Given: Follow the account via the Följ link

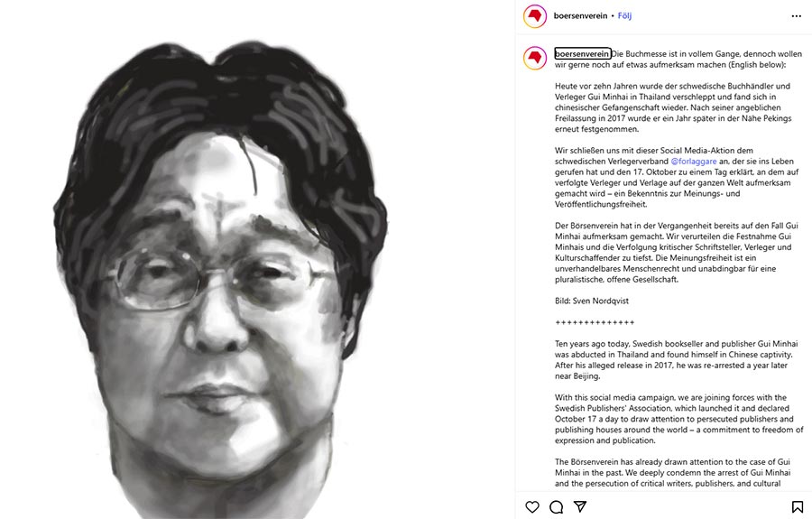Looking at the screenshot, I should (624, 15).
